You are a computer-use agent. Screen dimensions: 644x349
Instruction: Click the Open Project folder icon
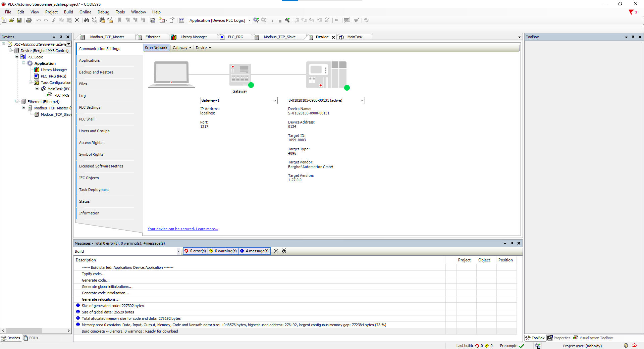[11, 20]
